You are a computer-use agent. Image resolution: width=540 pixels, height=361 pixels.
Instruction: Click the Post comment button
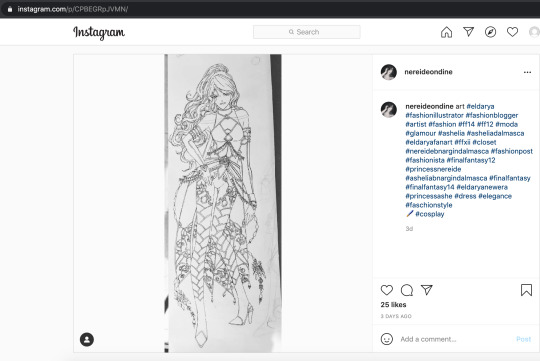[x=523, y=339]
